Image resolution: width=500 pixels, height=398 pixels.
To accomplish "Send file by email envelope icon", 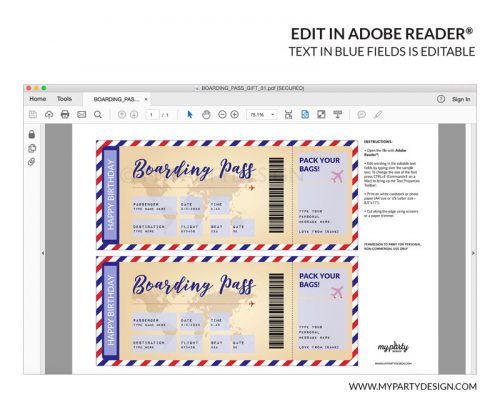I will 82,115.
